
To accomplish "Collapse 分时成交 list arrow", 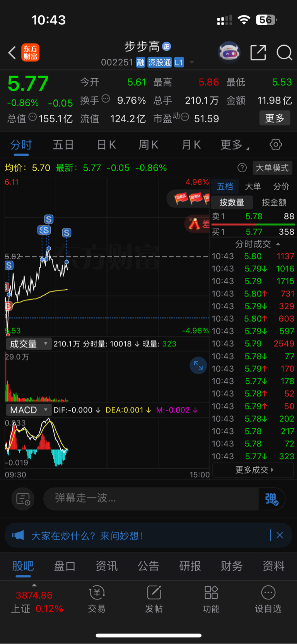I will 278,244.
